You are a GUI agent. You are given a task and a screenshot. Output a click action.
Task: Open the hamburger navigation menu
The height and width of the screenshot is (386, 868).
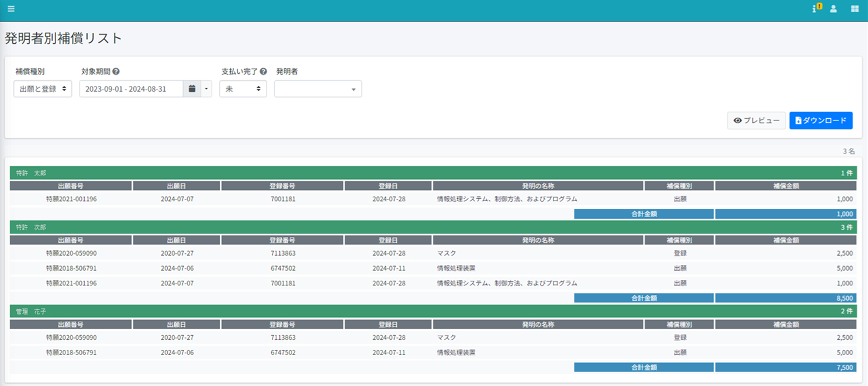click(x=11, y=9)
